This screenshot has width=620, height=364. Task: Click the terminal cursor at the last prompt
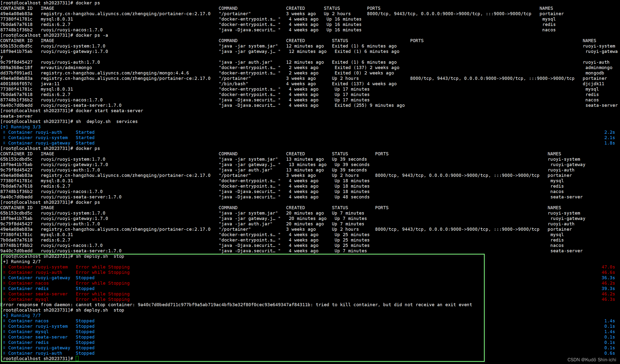point(77,359)
